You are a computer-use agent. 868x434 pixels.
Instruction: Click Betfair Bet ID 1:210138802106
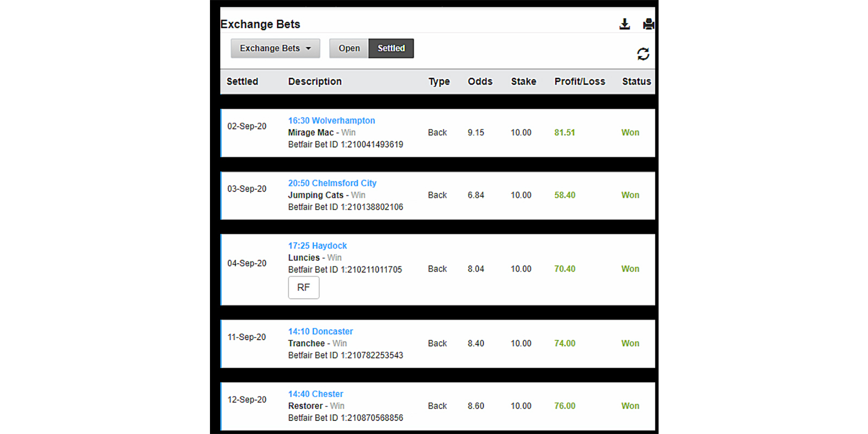[x=346, y=207]
